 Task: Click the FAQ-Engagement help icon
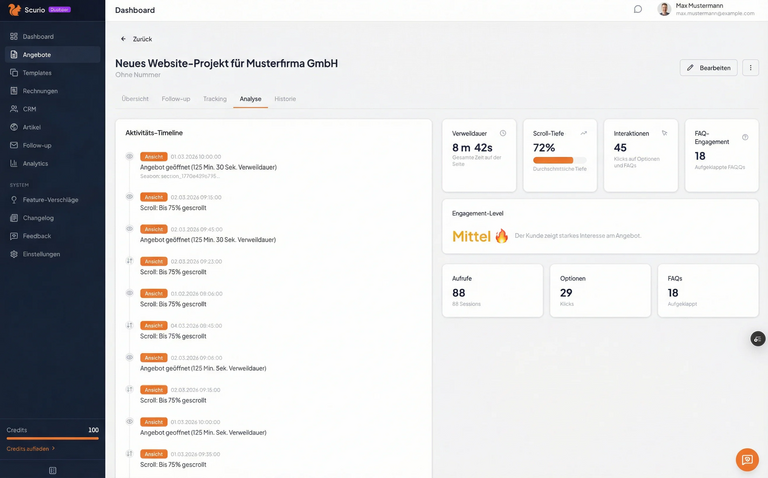[x=745, y=137]
